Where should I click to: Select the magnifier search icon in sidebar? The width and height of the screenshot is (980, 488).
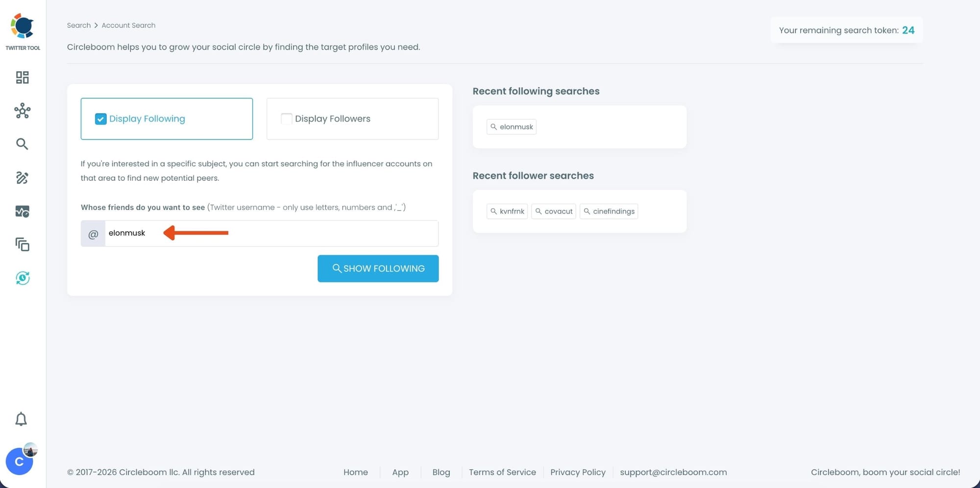coord(22,144)
